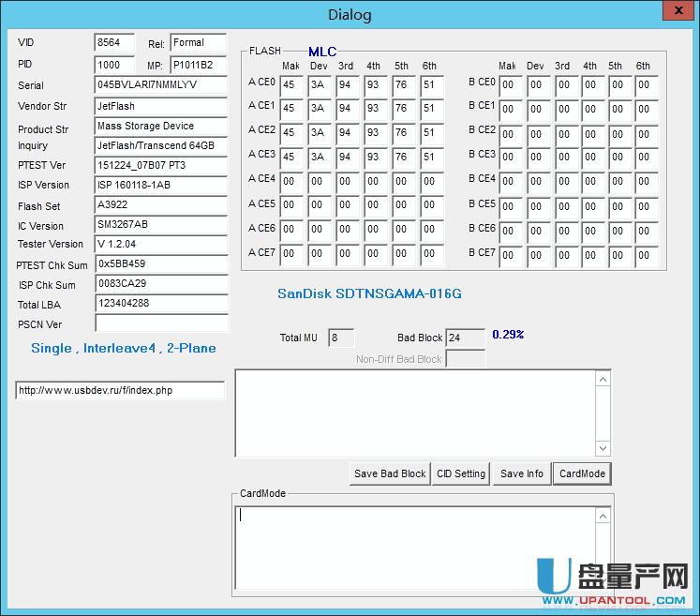
Task: Click the CardMode button
Action: click(582, 473)
